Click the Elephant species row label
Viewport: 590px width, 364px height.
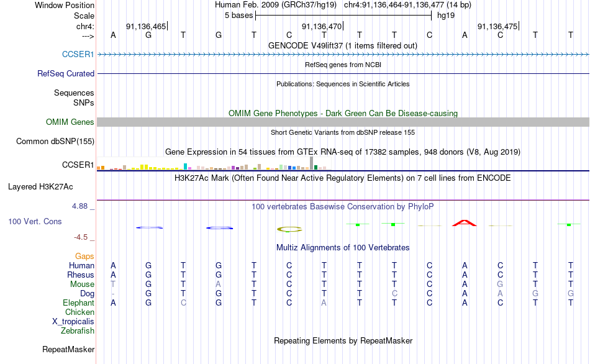pyautogui.click(x=78, y=303)
